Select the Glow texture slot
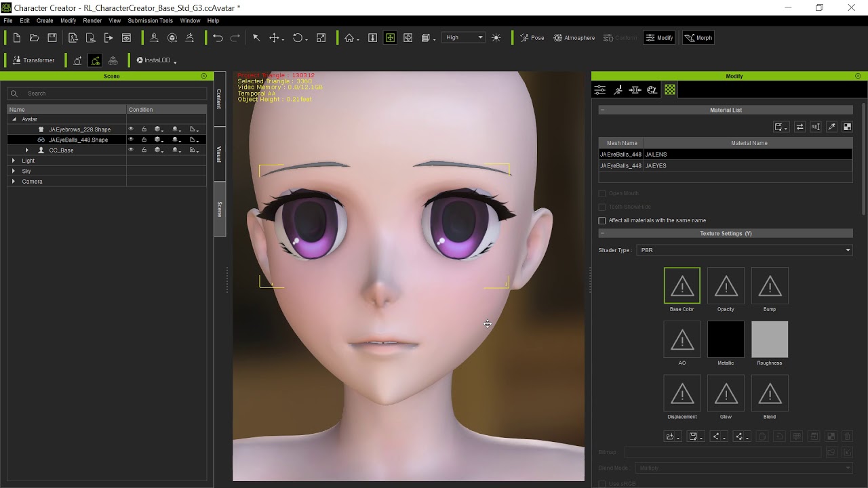This screenshot has width=868, height=488. coord(726,393)
